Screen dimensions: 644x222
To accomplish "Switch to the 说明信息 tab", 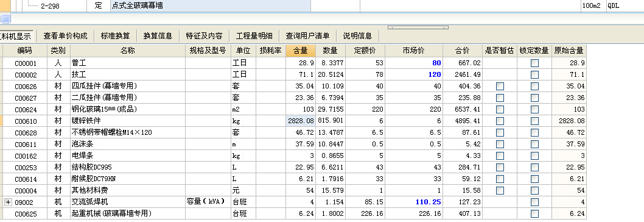I will point(358,36).
